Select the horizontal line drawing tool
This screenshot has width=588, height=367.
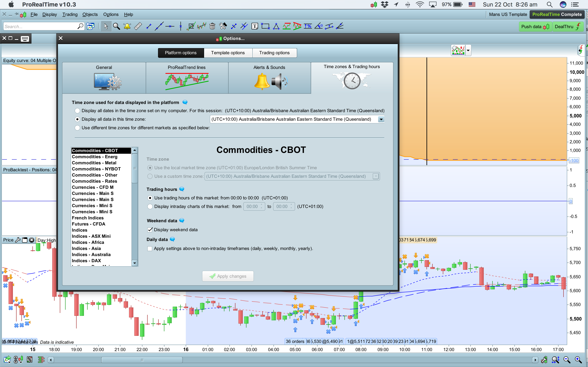click(170, 26)
